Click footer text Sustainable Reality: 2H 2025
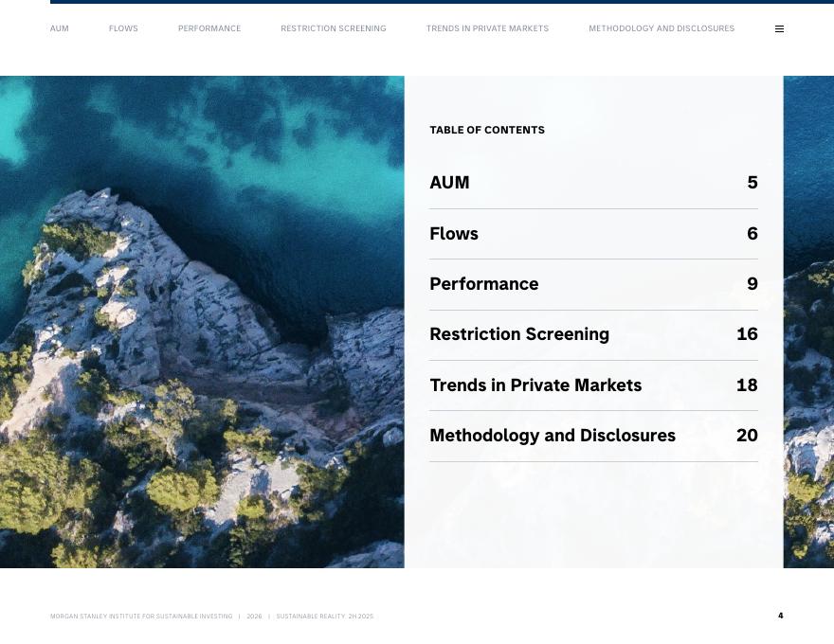834x644 pixels. (x=324, y=617)
